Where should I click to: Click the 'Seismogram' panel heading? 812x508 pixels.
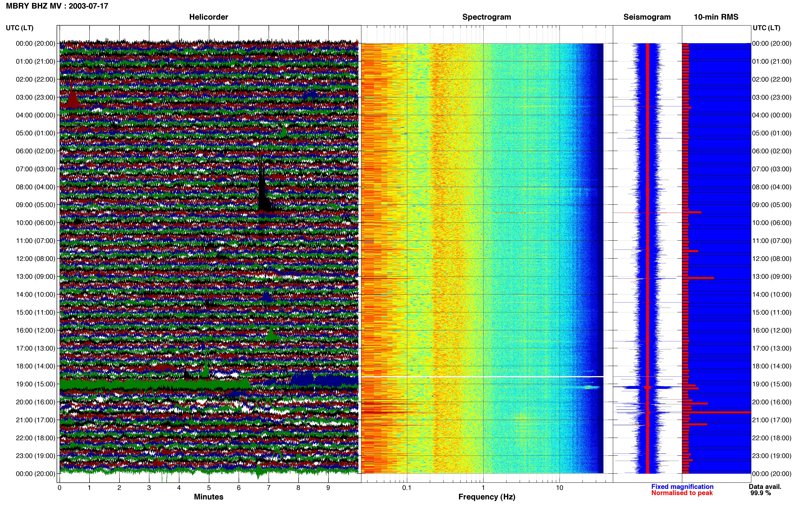(x=647, y=17)
